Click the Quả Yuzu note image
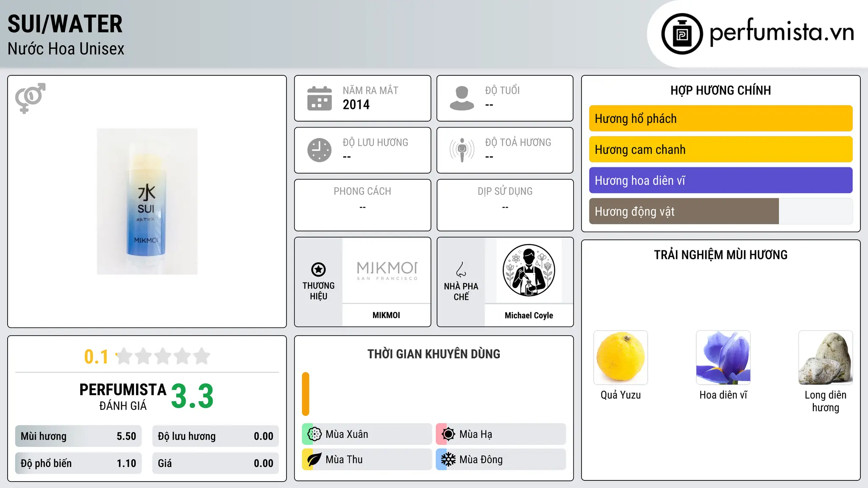 tap(620, 358)
